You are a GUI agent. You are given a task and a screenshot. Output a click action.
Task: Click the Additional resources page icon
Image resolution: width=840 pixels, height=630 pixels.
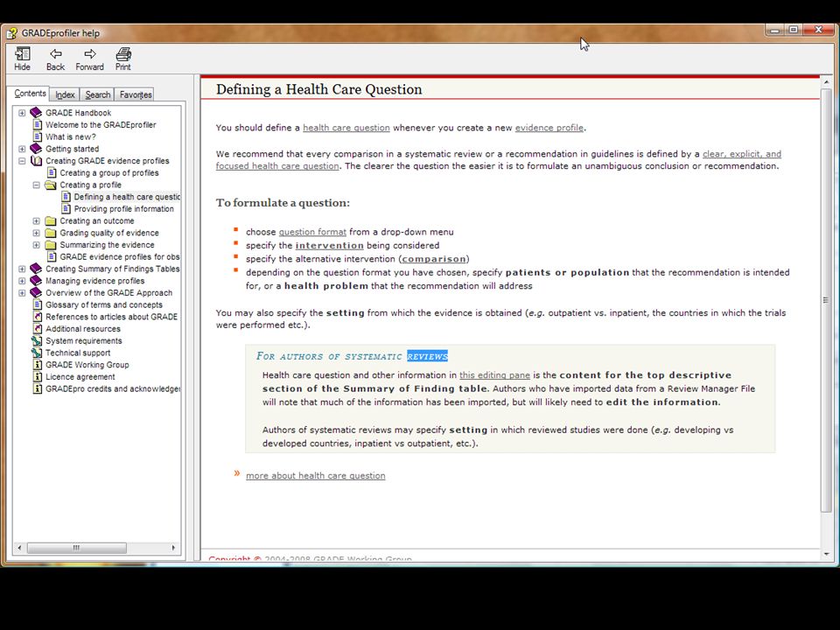(x=38, y=329)
